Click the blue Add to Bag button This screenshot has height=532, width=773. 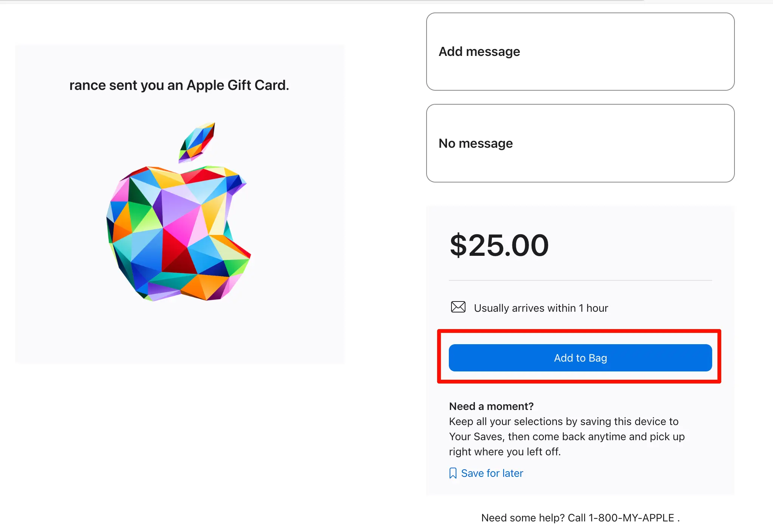click(x=580, y=358)
